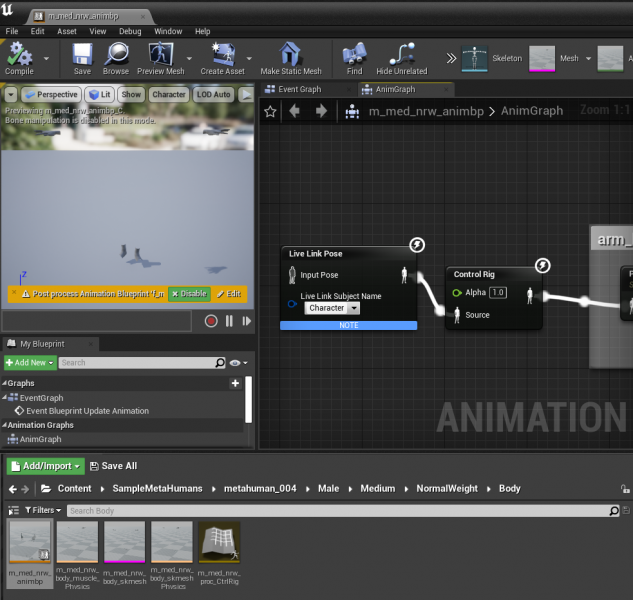The width and height of the screenshot is (633, 600).
Task: Open the Edit menu
Action: click(37, 31)
